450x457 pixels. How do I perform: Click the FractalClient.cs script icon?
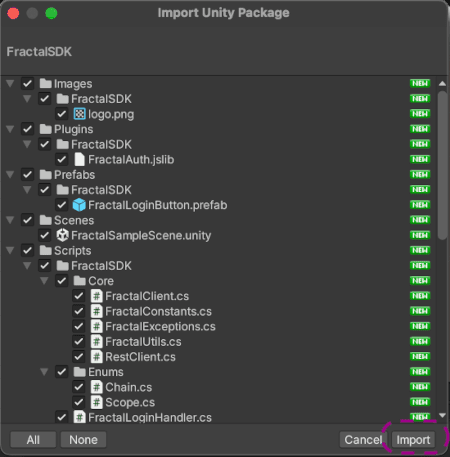pyautogui.click(x=97, y=296)
